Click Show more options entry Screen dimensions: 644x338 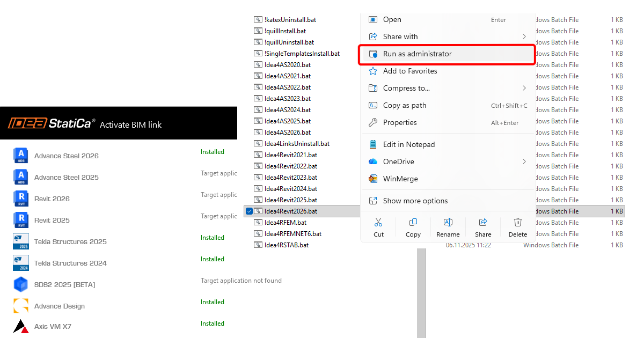(448, 201)
